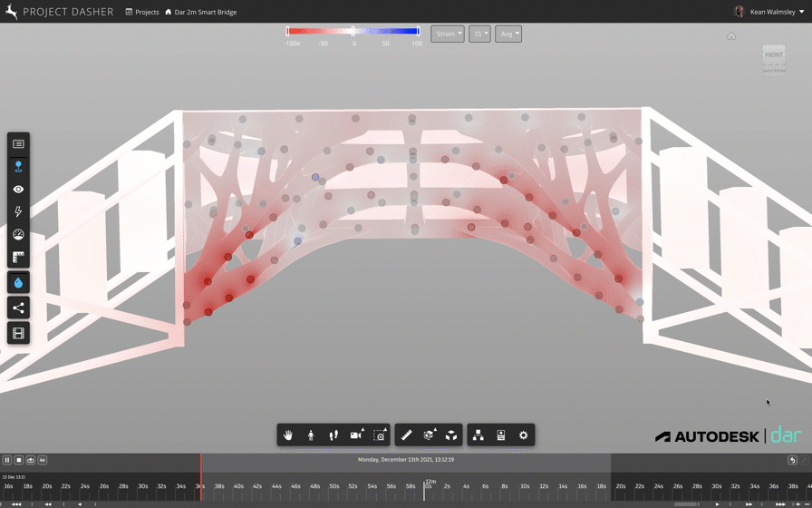This screenshot has width=812, height=508.
Task: Expand the Strain sensor type dropdown
Action: 447,34
